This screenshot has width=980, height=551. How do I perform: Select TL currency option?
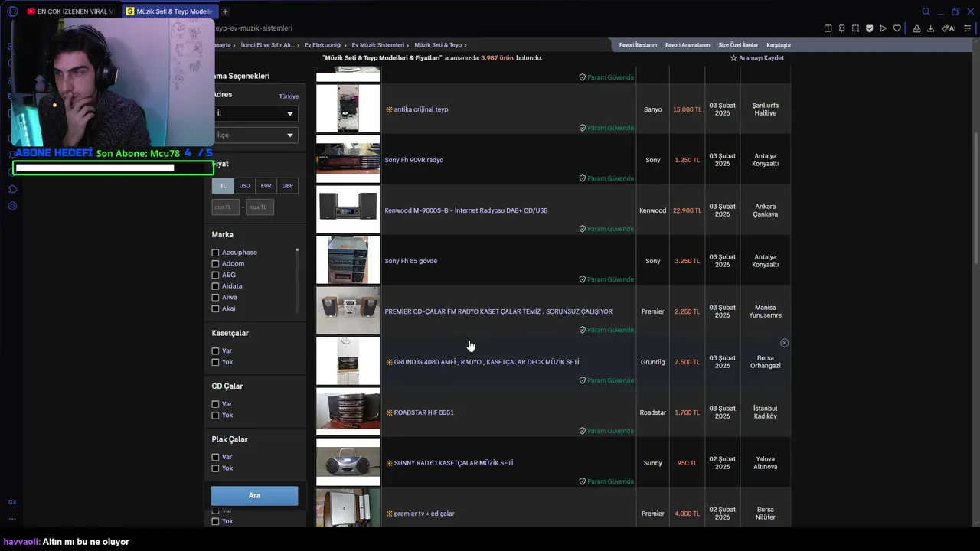(x=223, y=186)
